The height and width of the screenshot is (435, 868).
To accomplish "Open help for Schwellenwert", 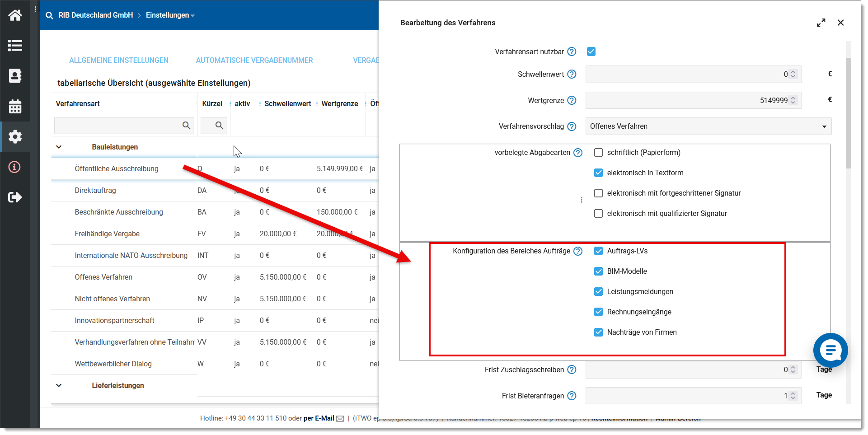I will (572, 74).
